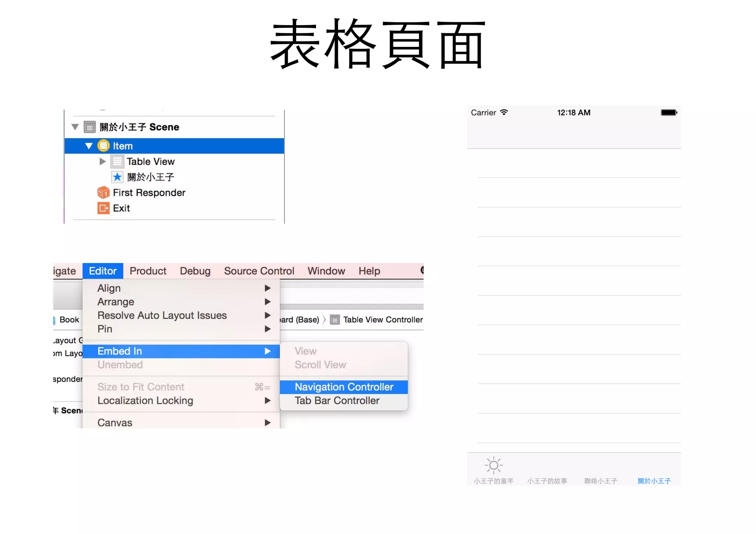
Task: Collapse the Item disclosure triangle
Action: tap(89, 146)
